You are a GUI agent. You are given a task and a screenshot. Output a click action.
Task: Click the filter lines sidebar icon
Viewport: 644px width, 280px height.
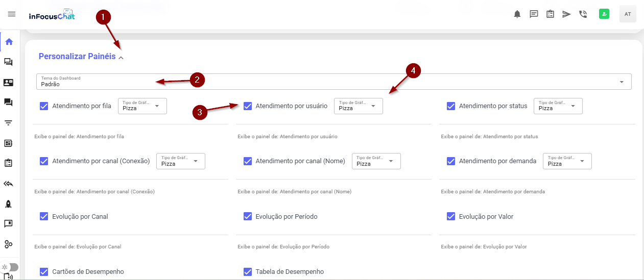point(8,123)
